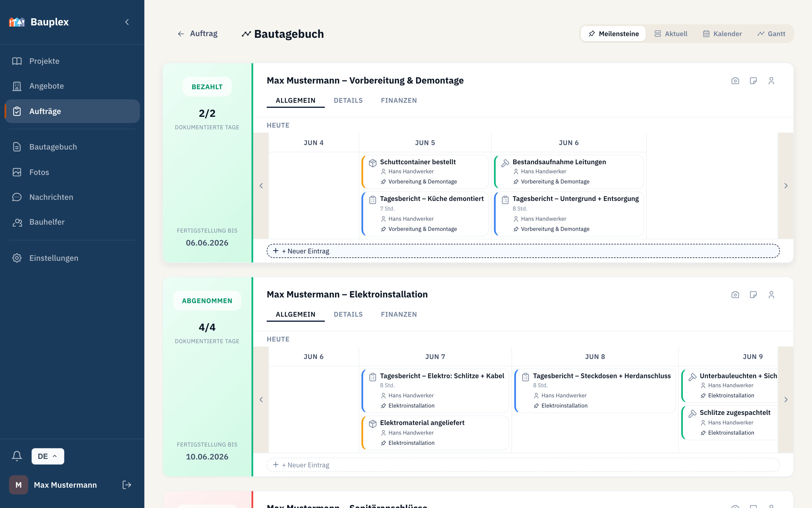The width and height of the screenshot is (812, 508).
Task: Open the Schuttcontainer bestellt entry
Action: 425,172
